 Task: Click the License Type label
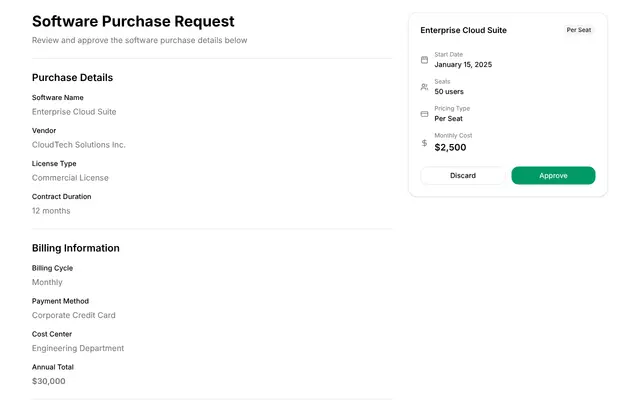(54, 164)
